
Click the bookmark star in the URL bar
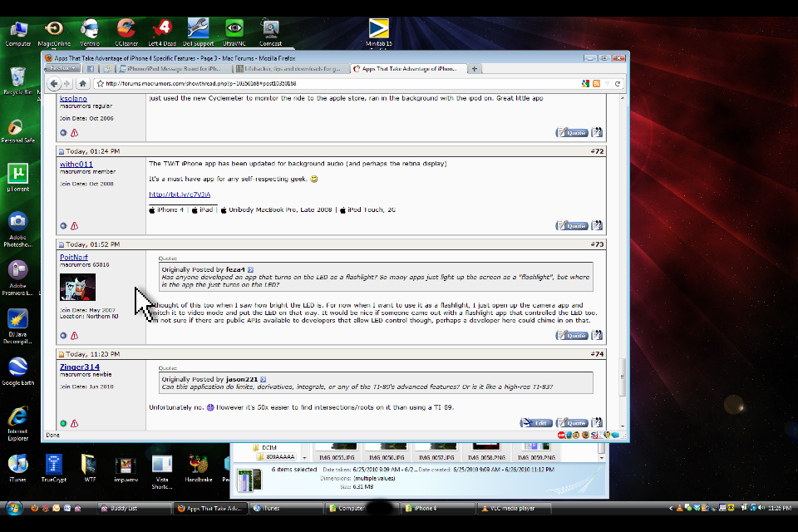(x=101, y=83)
